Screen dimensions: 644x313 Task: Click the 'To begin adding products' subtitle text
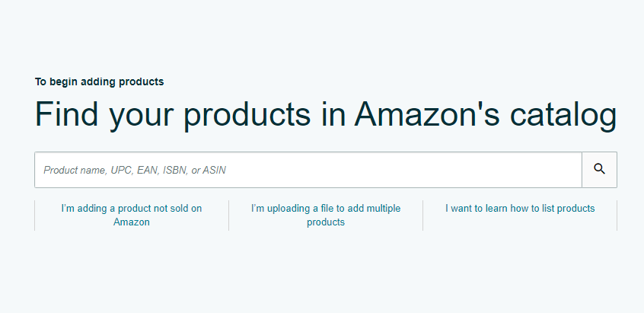99,81
